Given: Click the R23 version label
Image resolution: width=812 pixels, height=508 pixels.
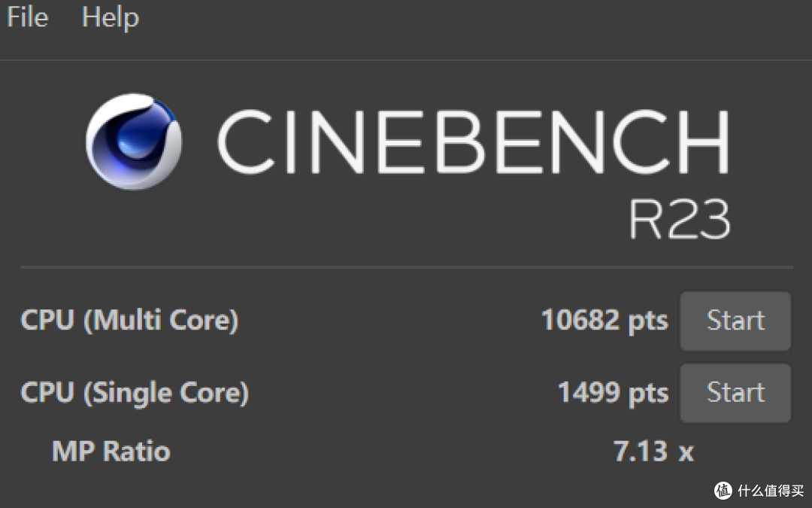Looking at the screenshot, I should (679, 219).
